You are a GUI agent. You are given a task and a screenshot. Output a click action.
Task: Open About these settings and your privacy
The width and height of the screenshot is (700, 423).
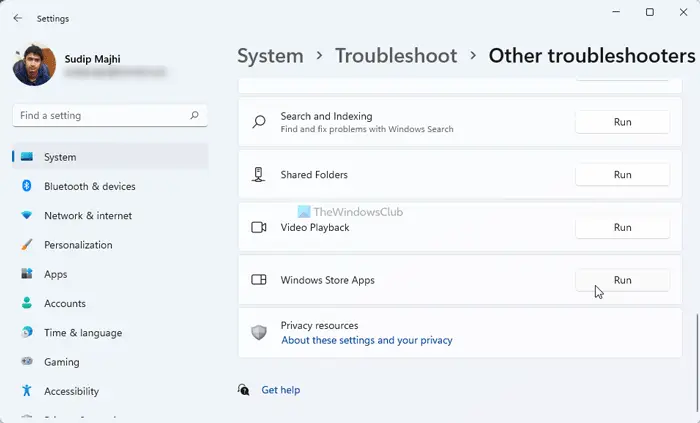(x=367, y=340)
